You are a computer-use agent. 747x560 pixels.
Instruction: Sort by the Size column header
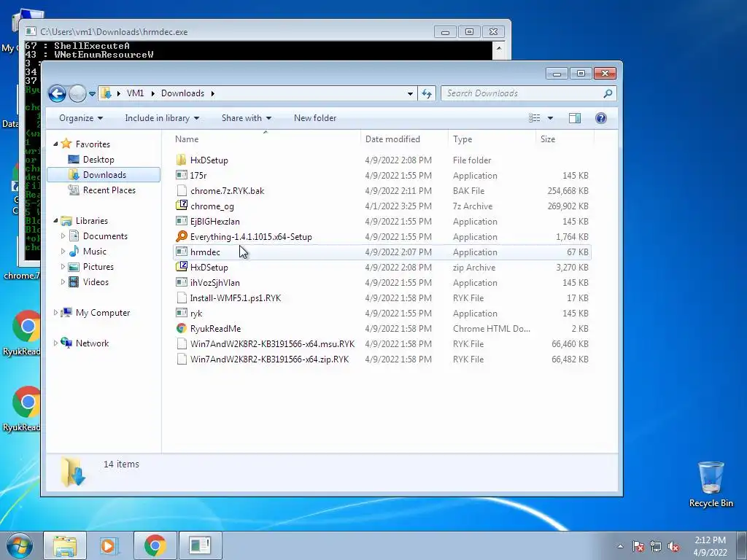coord(565,139)
